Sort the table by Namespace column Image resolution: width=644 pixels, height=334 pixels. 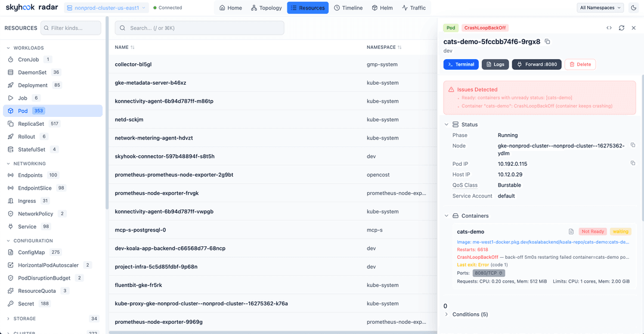click(384, 47)
